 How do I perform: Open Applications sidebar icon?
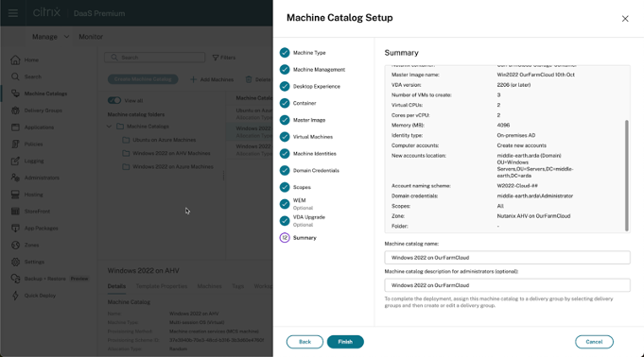pyautogui.click(x=15, y=127)
